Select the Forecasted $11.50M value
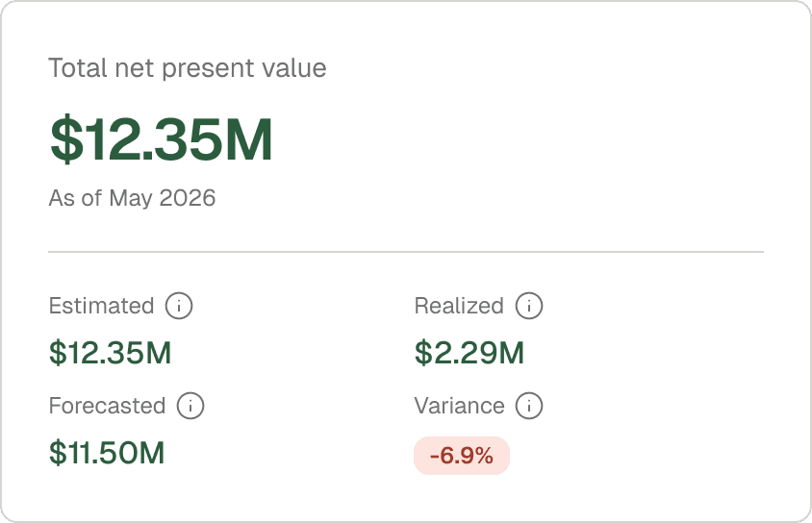Screen dimensions: 812x523 point(107,453)
